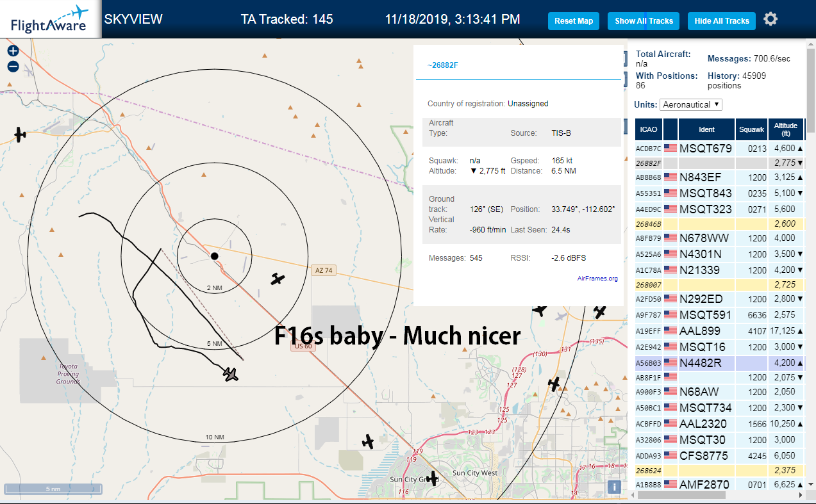Viewport: 816px width, 504px height.
Task: Select the AAL899 table row
Action: coord(719,331)
